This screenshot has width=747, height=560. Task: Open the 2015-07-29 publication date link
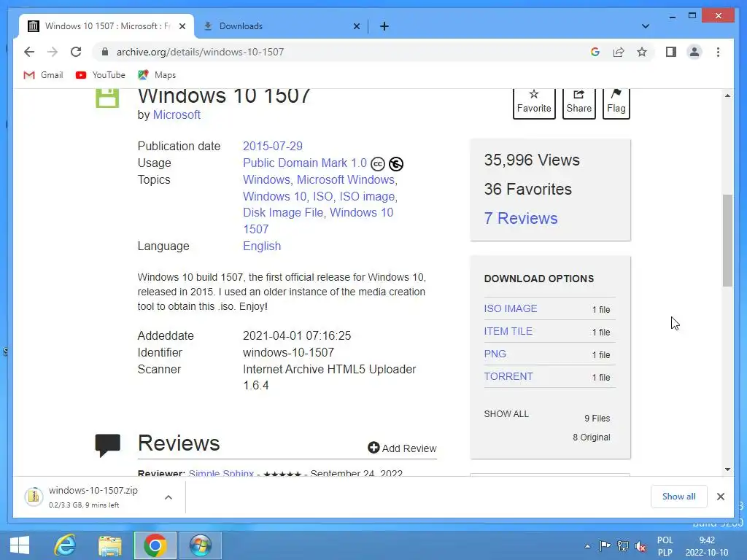273,146
